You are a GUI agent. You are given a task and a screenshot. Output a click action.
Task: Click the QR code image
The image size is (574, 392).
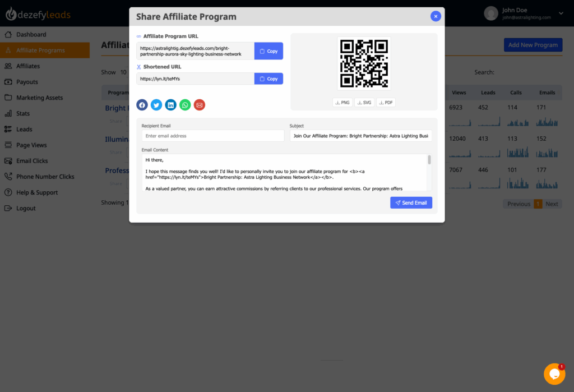point(364,63)
